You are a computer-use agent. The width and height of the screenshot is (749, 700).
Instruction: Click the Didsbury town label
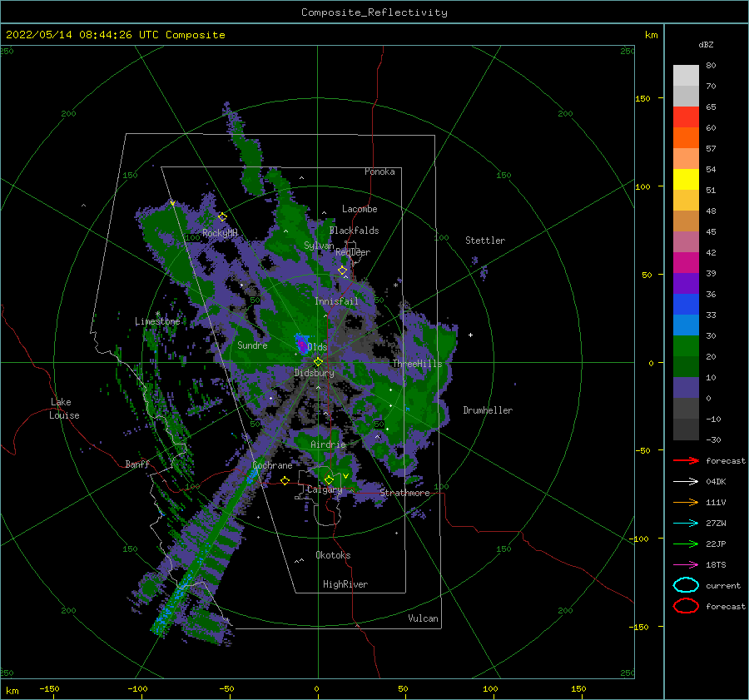pos(314,373)
